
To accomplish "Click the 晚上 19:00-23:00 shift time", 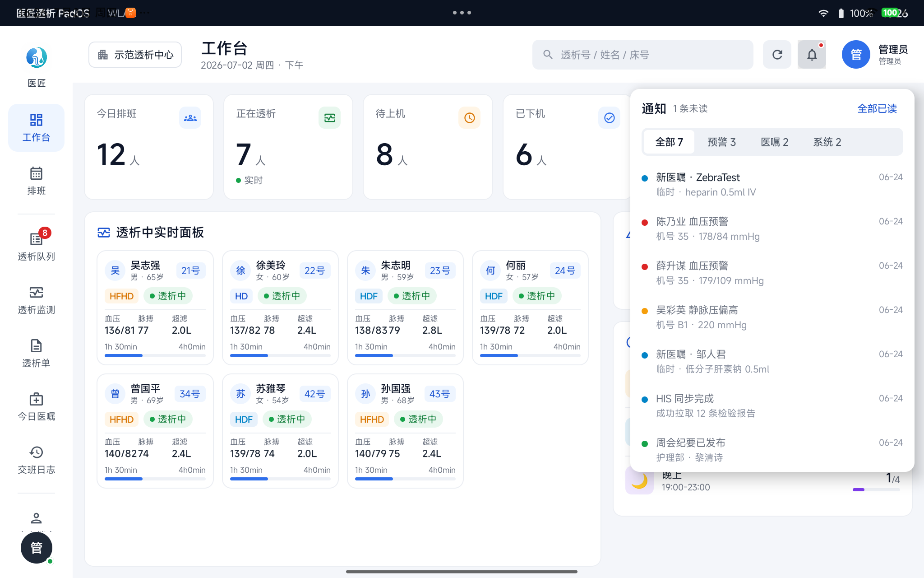I will tap(686, 487).
